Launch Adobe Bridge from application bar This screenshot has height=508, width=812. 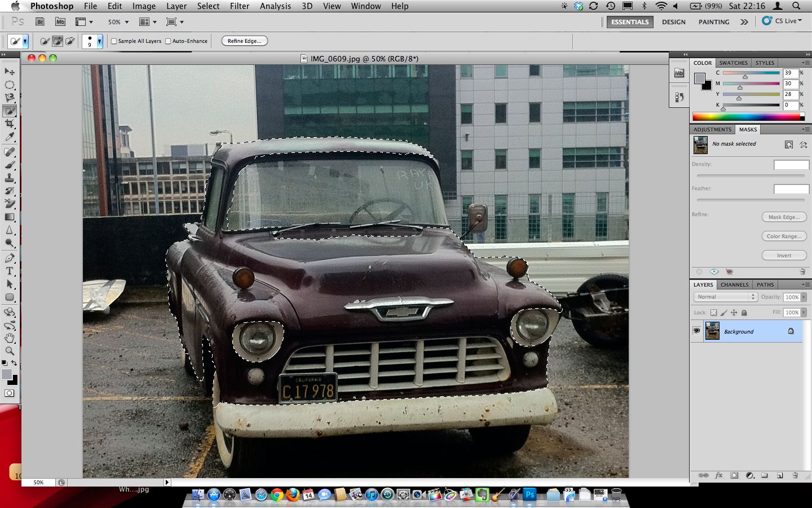click(x=40, y=22)
